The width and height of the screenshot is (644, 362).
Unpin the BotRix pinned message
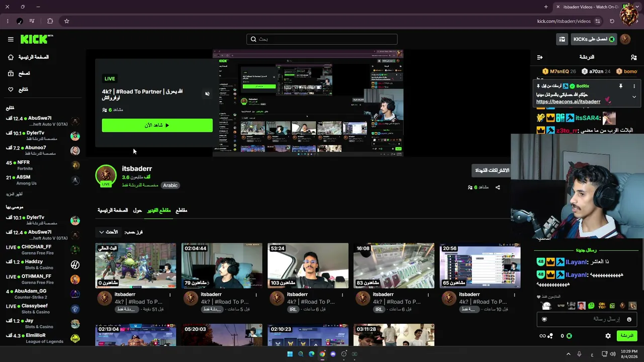tap(621, 86)
